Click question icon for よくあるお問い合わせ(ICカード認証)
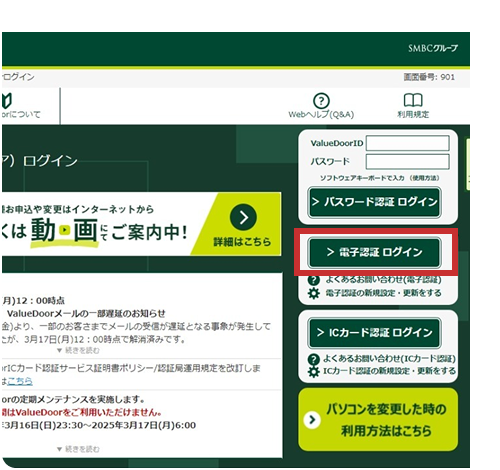 pos(314,359)
